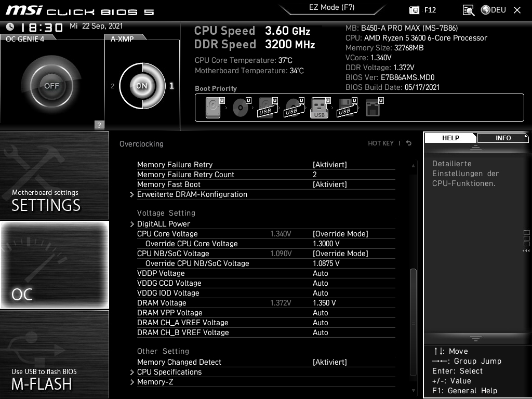Switch to EZ Mode (F7)
Screen dimensions: 532x399
[x=332, y=7]
